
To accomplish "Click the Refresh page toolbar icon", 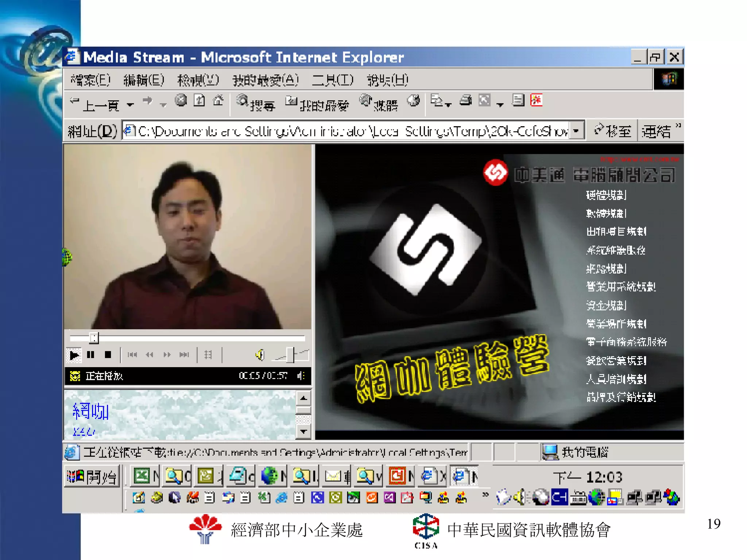I will point(199,100).
